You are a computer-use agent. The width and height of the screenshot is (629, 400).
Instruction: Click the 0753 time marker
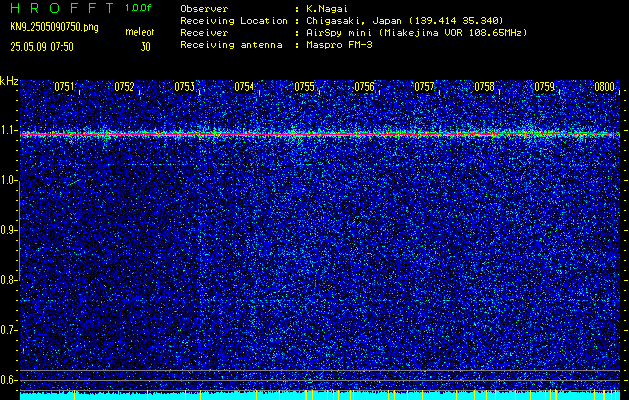pyautogui.click(x=185, y=87)
